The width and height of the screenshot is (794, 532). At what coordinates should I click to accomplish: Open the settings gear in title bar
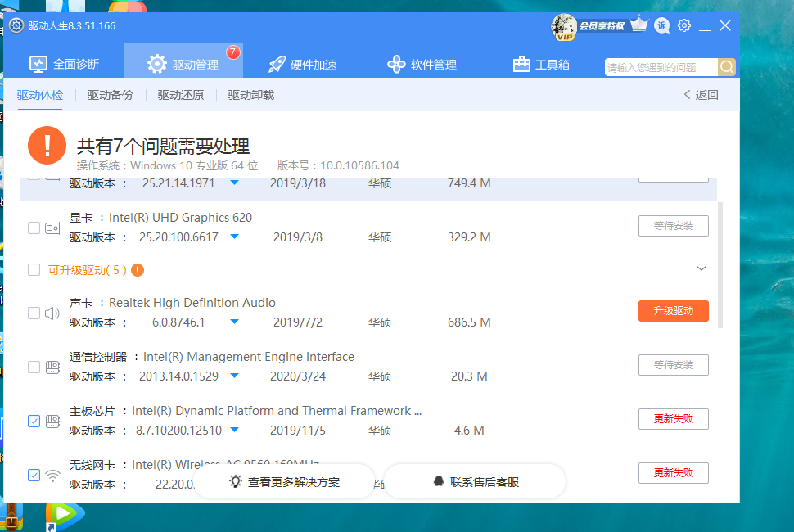[x=684, y=25]
